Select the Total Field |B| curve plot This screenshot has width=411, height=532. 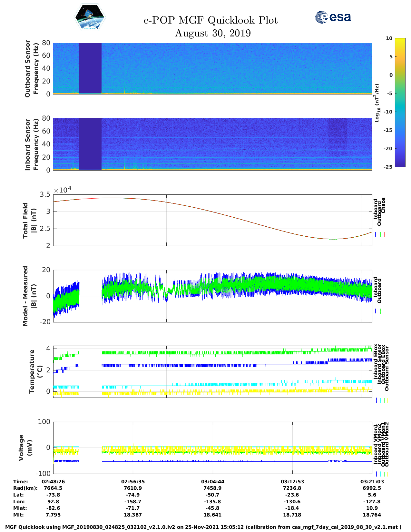213,220
